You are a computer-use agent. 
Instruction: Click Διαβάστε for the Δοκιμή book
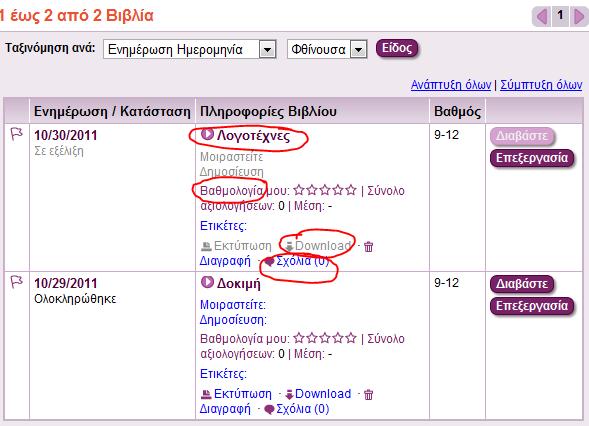point(522,284)
